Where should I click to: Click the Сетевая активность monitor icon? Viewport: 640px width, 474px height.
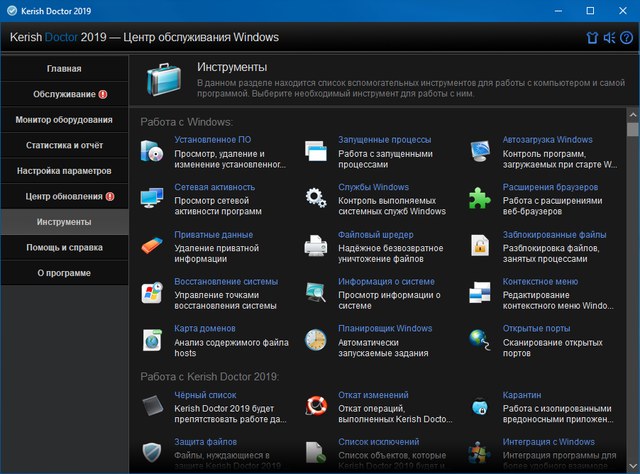pyautogui.click(x=152, y=198)
